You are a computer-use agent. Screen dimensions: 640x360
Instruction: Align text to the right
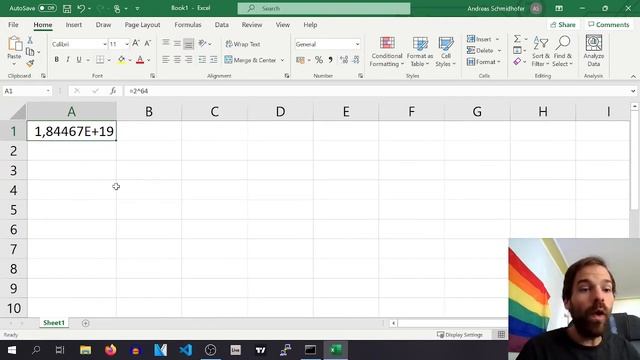coord(189,60)
